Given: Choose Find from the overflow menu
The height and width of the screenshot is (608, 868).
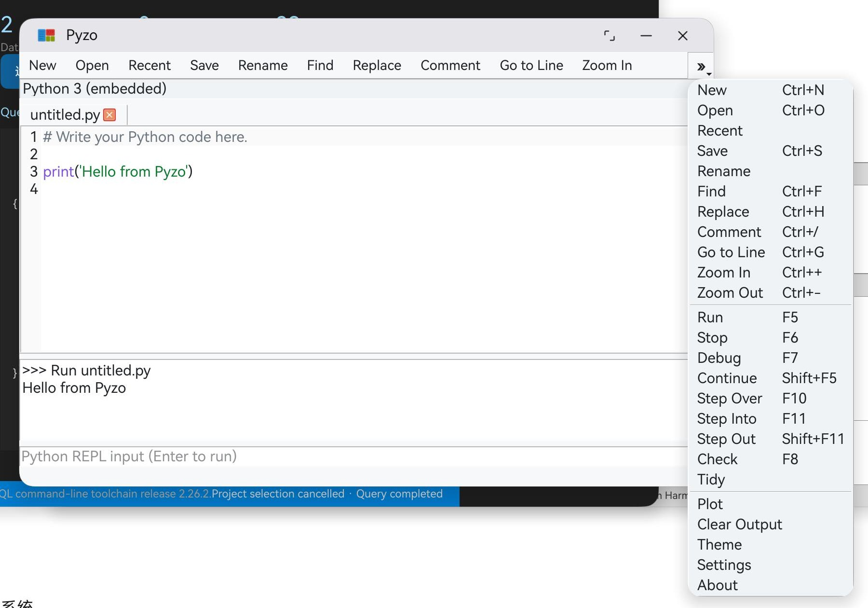Looking at the screenshot, I should (x=771, y=192).
